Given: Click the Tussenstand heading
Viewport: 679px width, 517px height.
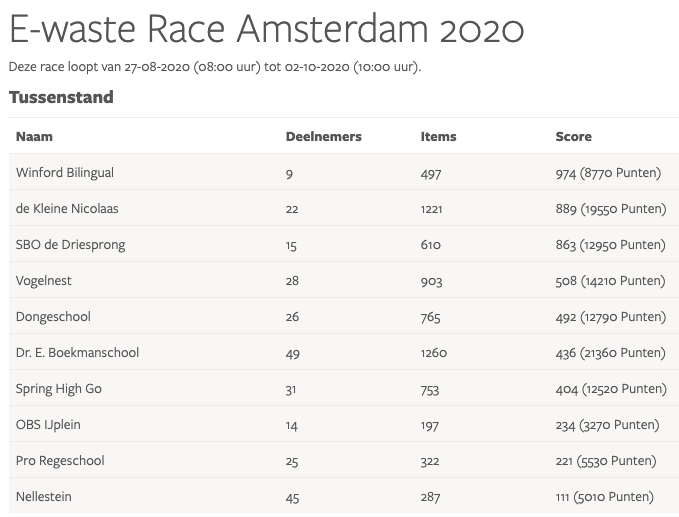Looking at the screenshot, I should point(61,98).
